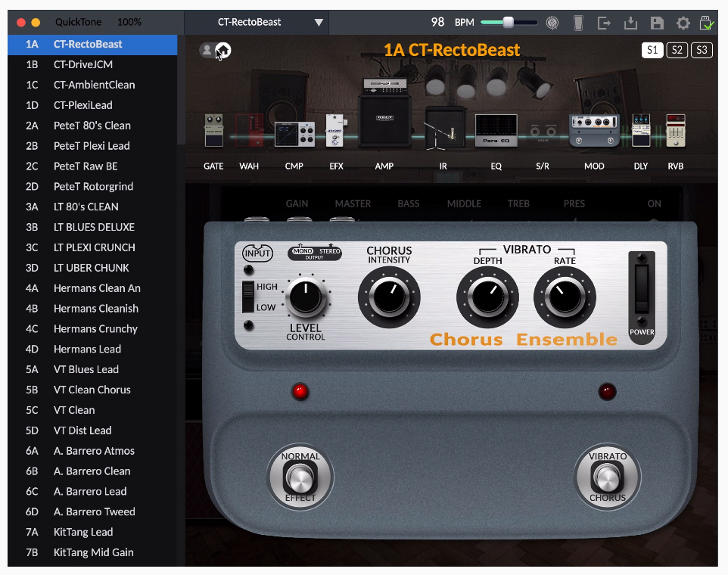
Task: Click the guitar pick tuner icon
Action: [x=552, y=23]
